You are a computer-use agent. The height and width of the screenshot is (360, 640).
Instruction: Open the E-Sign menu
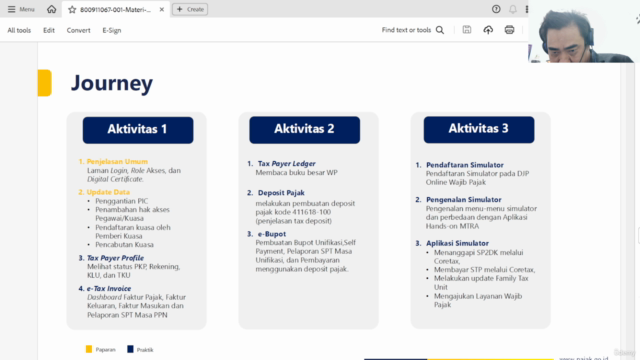112,30
